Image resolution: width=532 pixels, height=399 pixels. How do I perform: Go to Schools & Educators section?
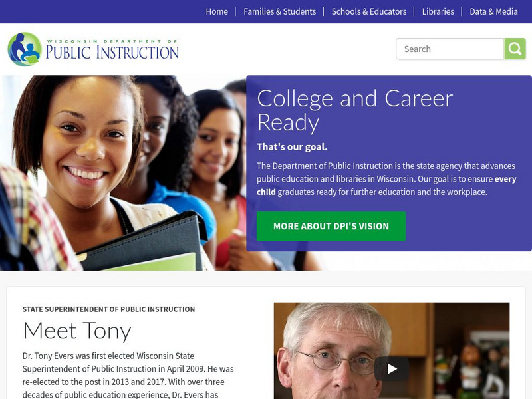point(369,11)
